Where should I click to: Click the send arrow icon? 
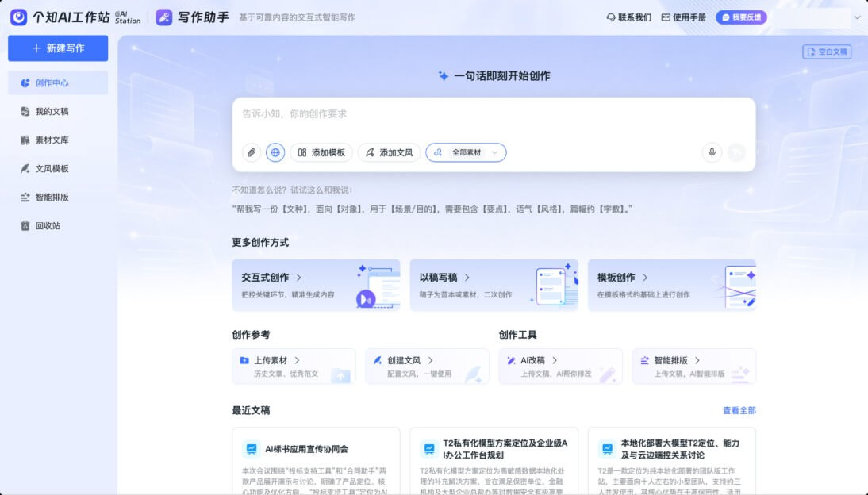click(x=736, y=152)
